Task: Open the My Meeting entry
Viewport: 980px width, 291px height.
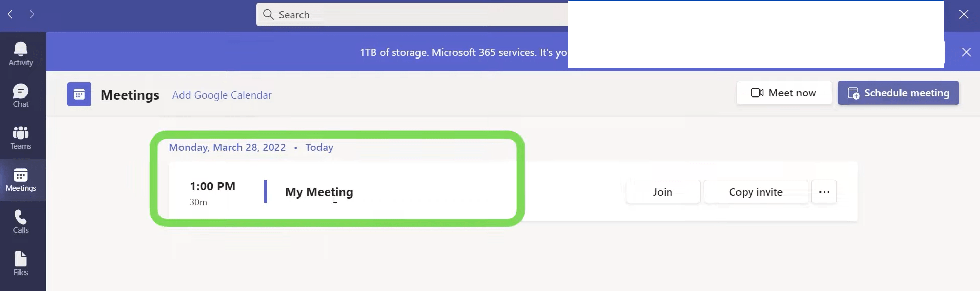Action: pos(319,192)
